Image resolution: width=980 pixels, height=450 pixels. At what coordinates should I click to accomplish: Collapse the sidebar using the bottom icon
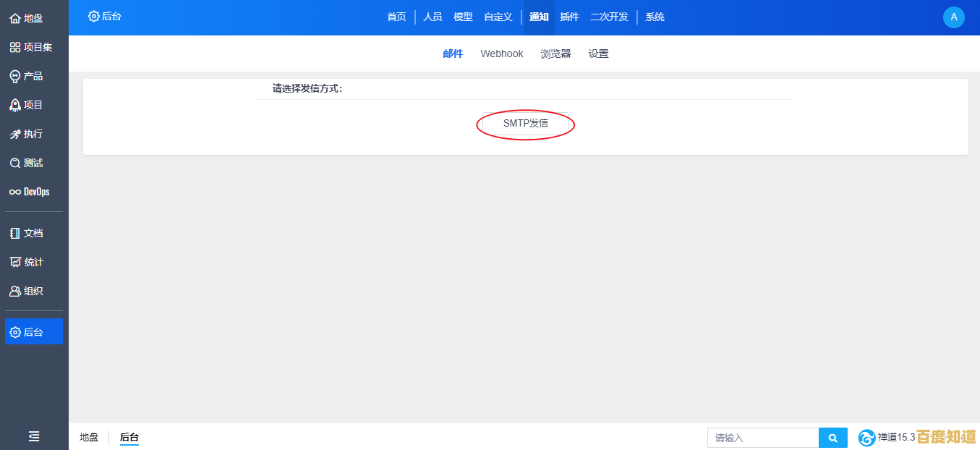click(x=33, y=436)
